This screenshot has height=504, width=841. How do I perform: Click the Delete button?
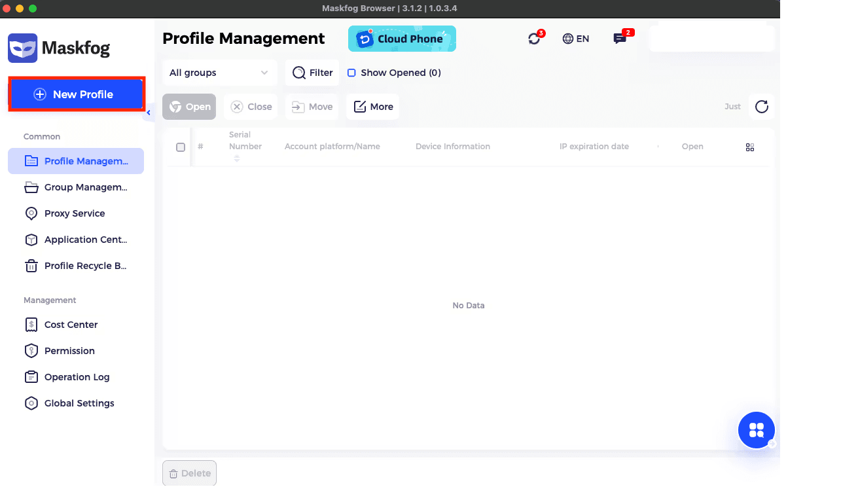(x=189, y=473)
